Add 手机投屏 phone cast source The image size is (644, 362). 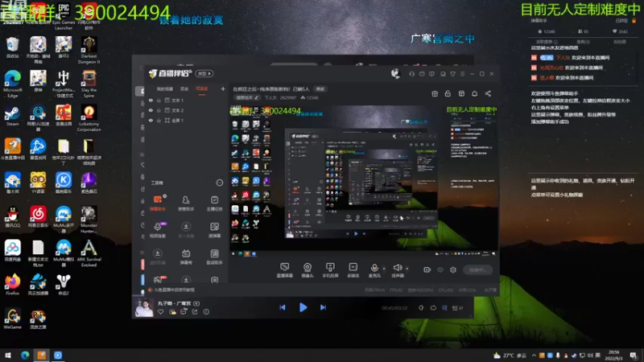(x=330, y=270)
